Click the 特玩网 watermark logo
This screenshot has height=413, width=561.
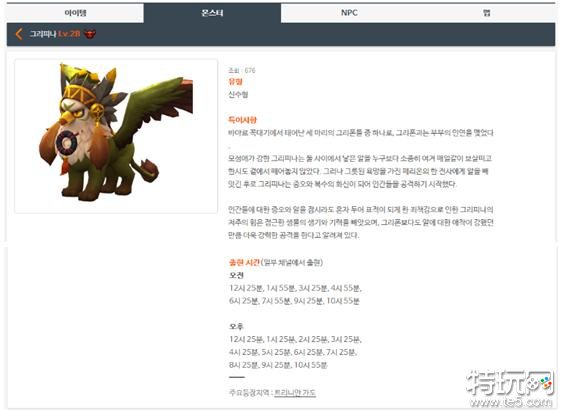[510, 383]
